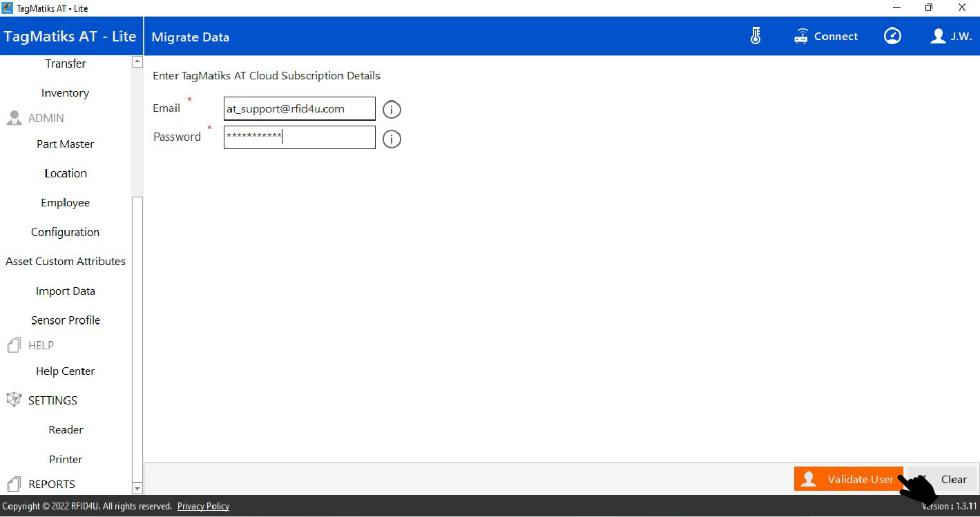This screenshot has height=517, width=980.
Task: Go to Asset Custom Attributes
Action: click(66, 262)
